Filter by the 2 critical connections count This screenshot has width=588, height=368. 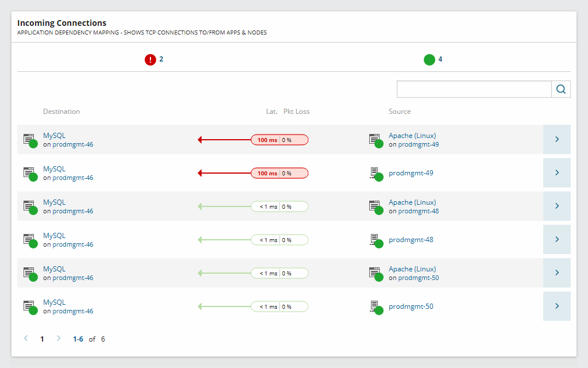[161, 59]
